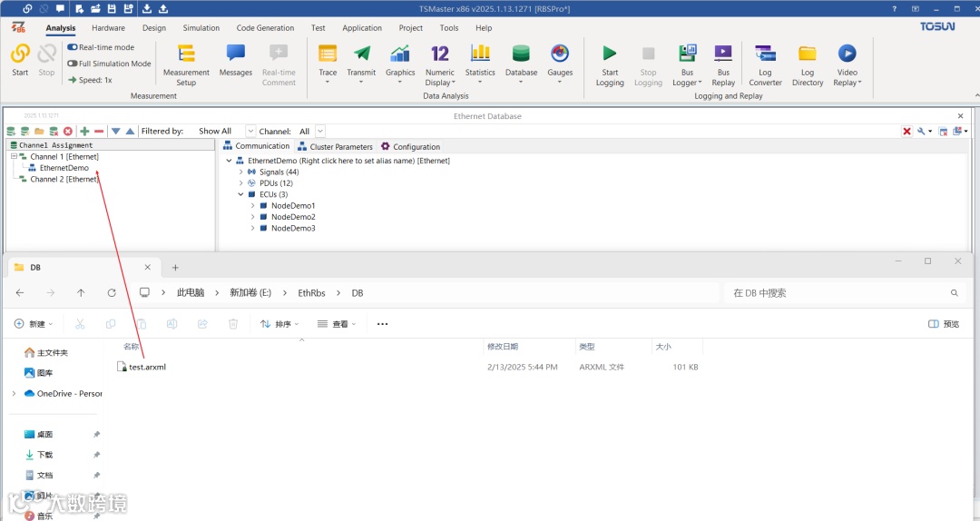Open the Gauges tool

(x=560, y=64)
